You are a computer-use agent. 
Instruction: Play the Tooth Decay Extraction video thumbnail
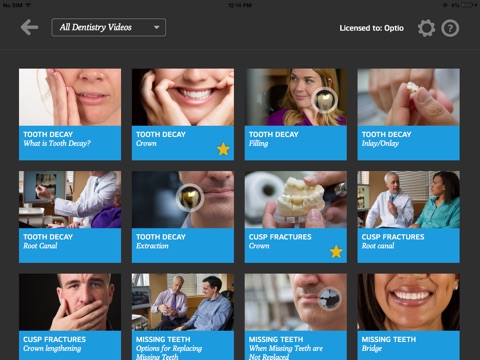183,200
